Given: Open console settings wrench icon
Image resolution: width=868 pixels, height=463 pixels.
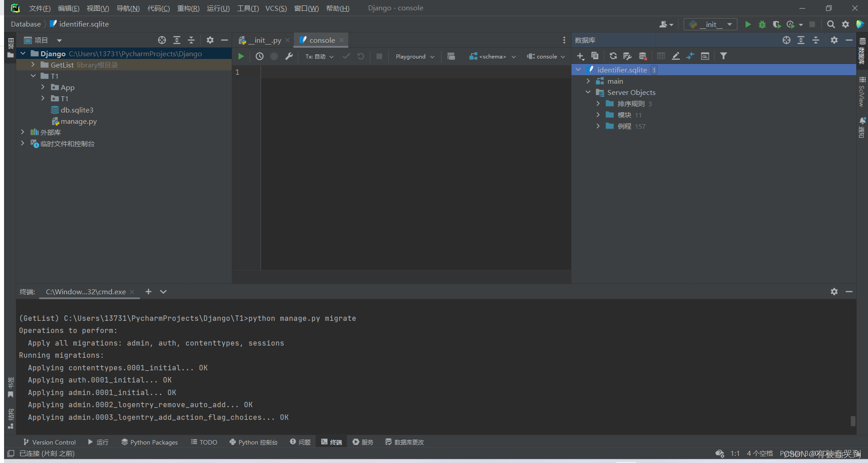Looking at the screenshot, I should point(289,56).
